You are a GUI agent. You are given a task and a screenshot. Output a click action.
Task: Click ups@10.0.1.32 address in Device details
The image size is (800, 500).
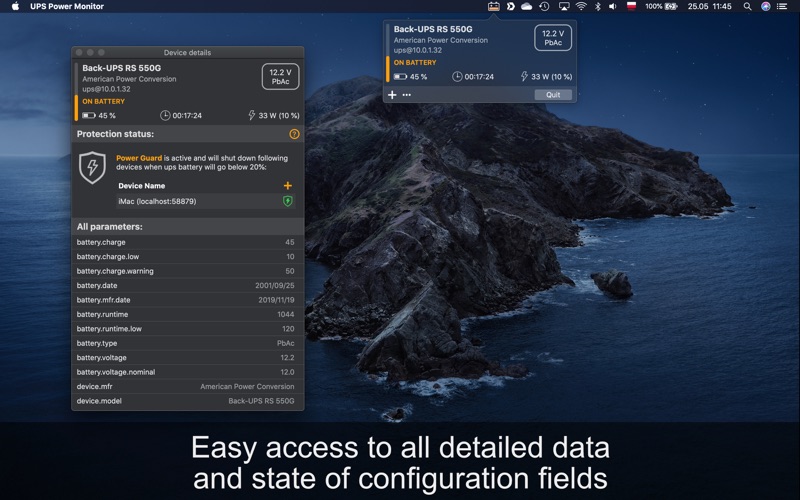point(106,89)
